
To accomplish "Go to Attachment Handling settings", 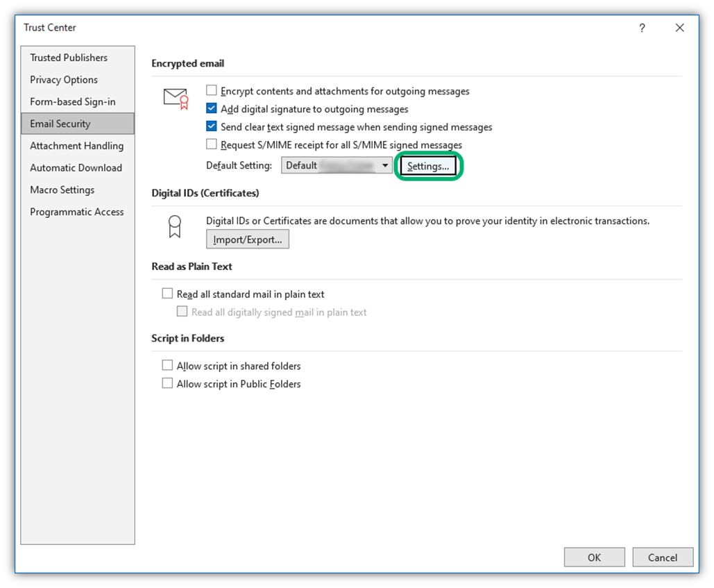I will click(76, 146).
